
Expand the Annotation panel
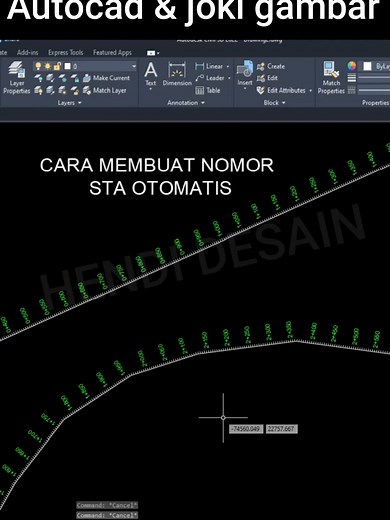pos(186,103)
